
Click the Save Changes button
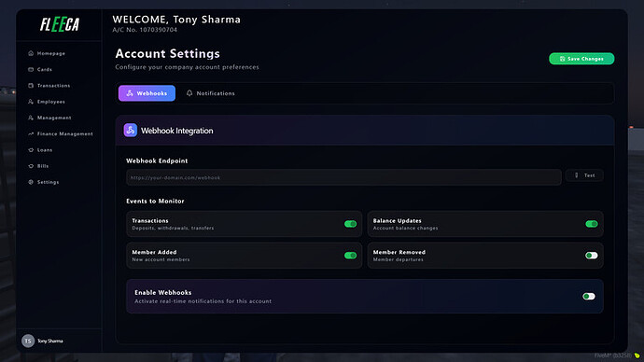tap(581, 59)
